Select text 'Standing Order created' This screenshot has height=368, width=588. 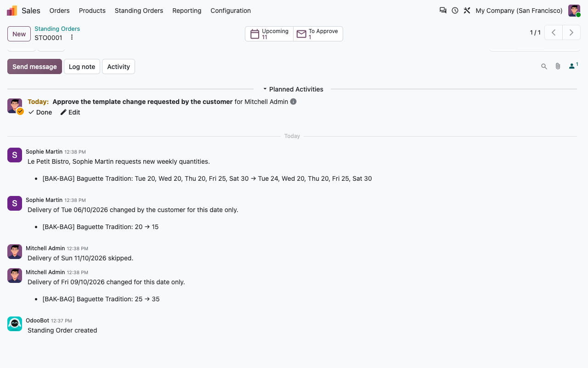point(62,330)
